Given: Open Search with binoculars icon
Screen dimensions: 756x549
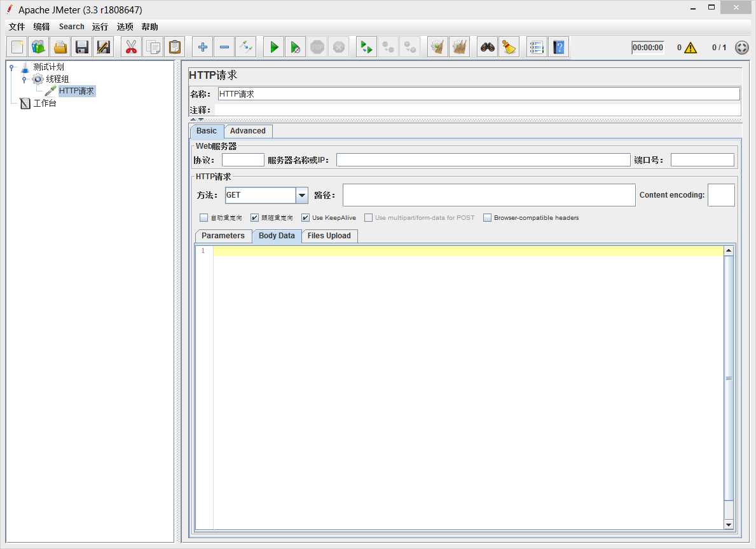Looking at the screenshot, I should click(x=488, y=47).
